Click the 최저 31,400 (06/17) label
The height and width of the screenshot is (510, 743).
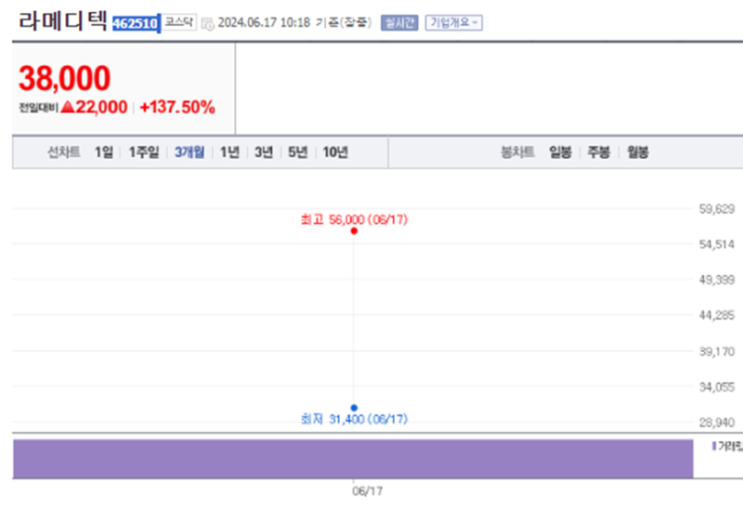pyautogui.click(x=354, y=419)
